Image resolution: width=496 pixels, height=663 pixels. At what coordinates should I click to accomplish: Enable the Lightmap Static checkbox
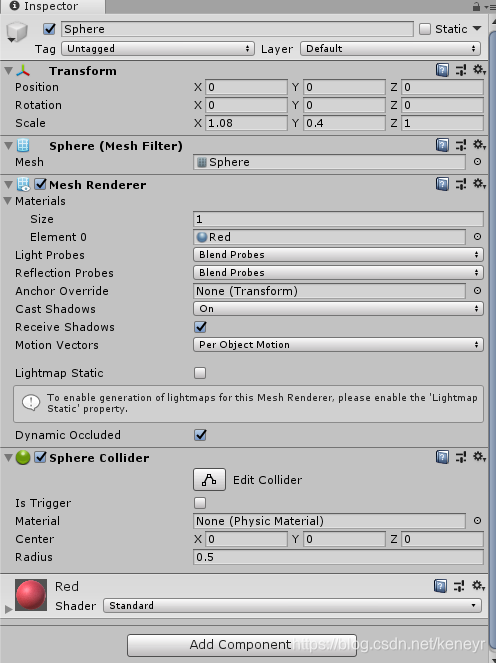[x=200, y=373]
